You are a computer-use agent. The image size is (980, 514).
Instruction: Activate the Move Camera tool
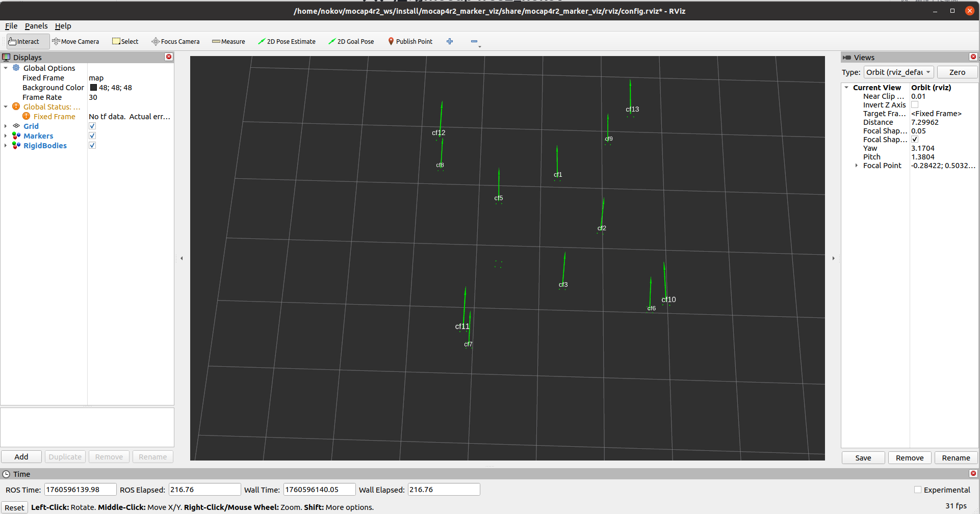coord(75,41)
